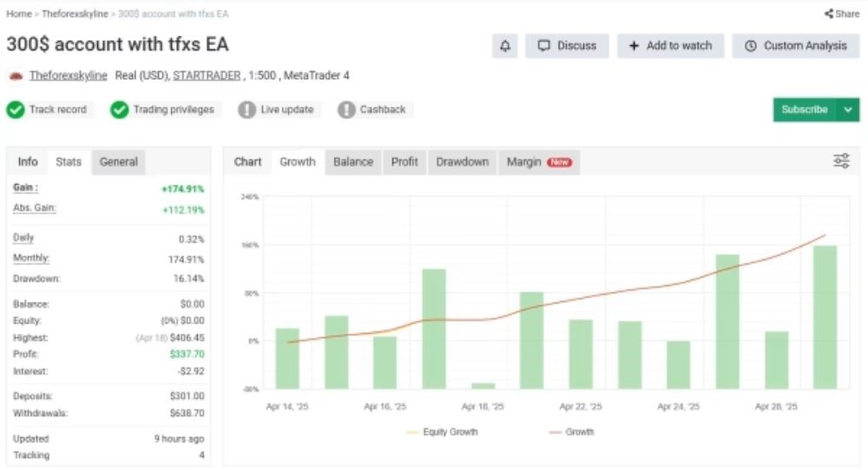Click the Cashback warning icon

click(346, 109)
